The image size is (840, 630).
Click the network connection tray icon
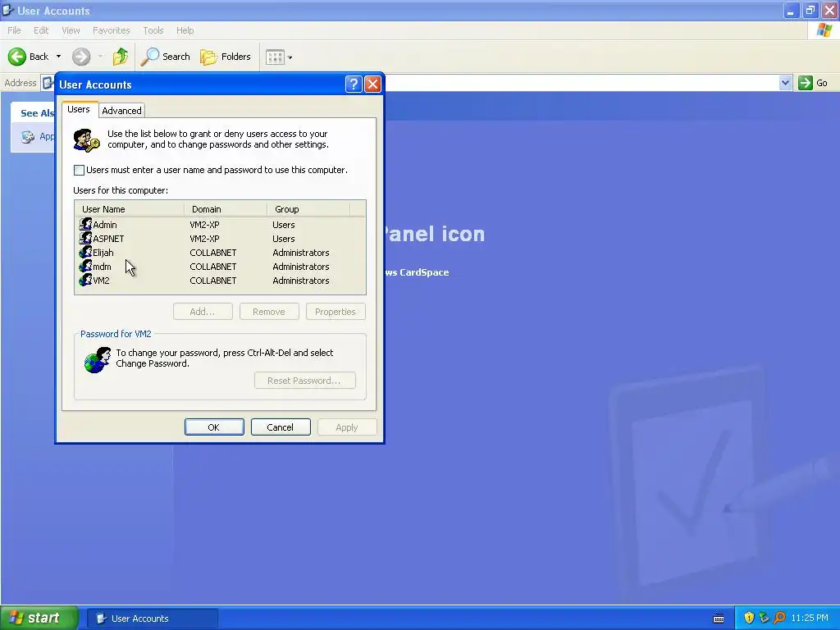(764, 618)
